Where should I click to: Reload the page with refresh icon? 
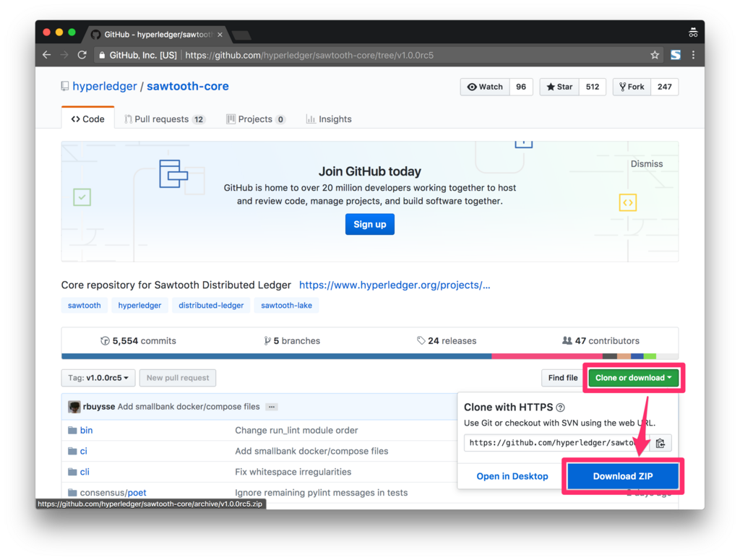point(82,55)
